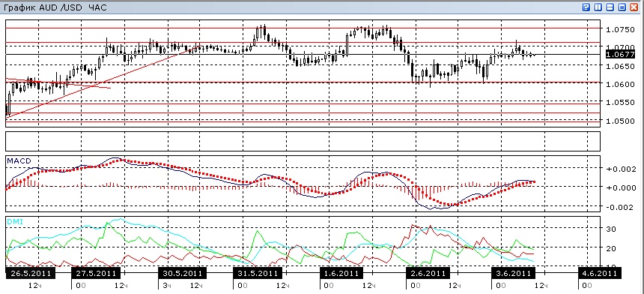Viewport: 644px width, 294px height.
Task: Tile windows horizontally using the two-row icon
Action: tap(610, 7)
